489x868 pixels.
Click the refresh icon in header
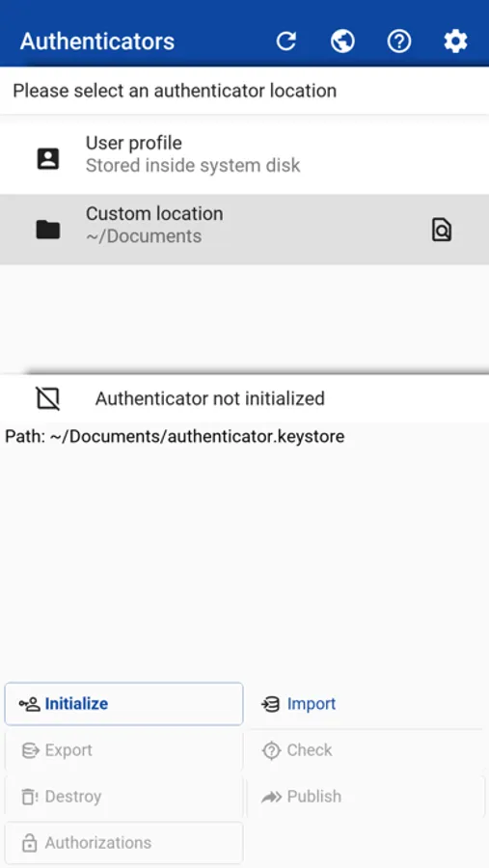coord(286,41)
